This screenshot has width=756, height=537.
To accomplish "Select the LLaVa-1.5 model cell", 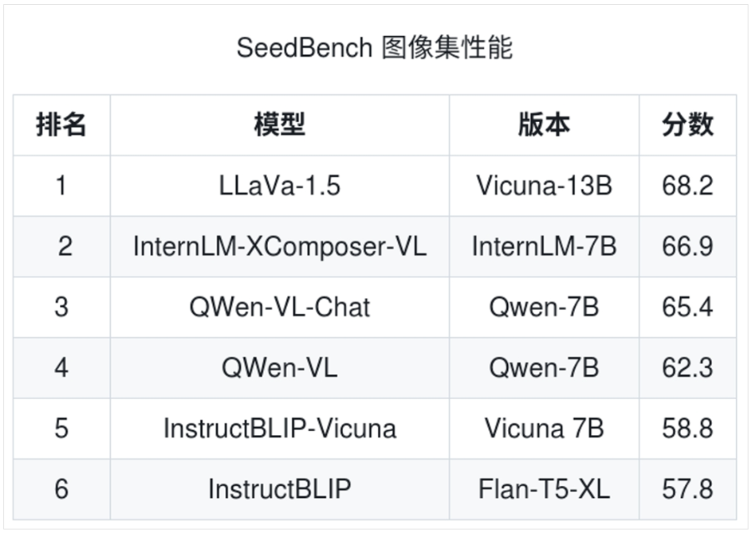I will tap(280, 185).
